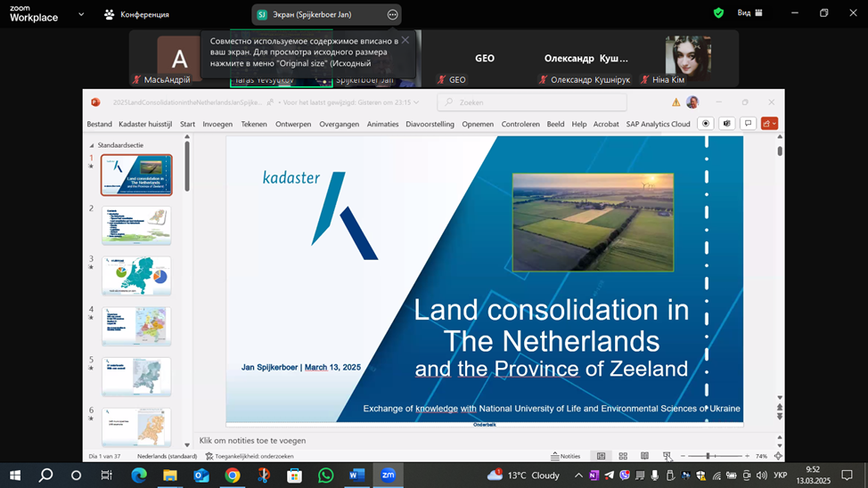Screen dimensions: 868x488
Task: Select slide 2 thumbnail
Action: click(x=136, y=225)
